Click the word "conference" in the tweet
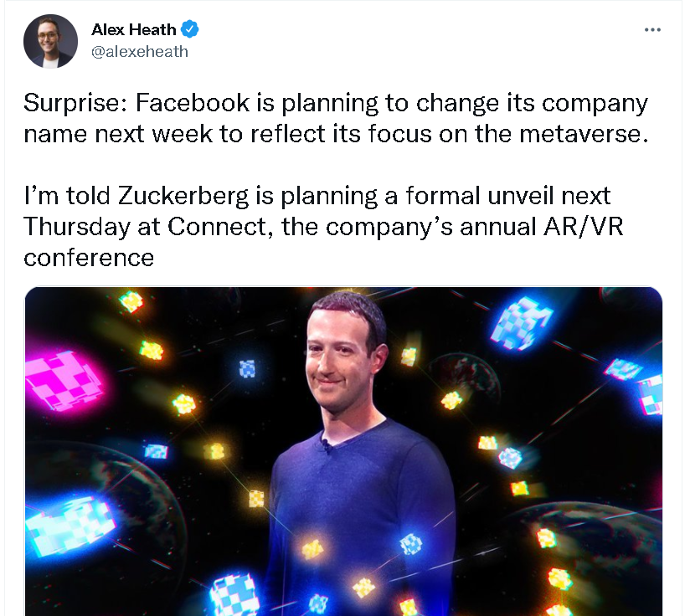The width and height of the screenshot is (690, 616). point(89,257)
